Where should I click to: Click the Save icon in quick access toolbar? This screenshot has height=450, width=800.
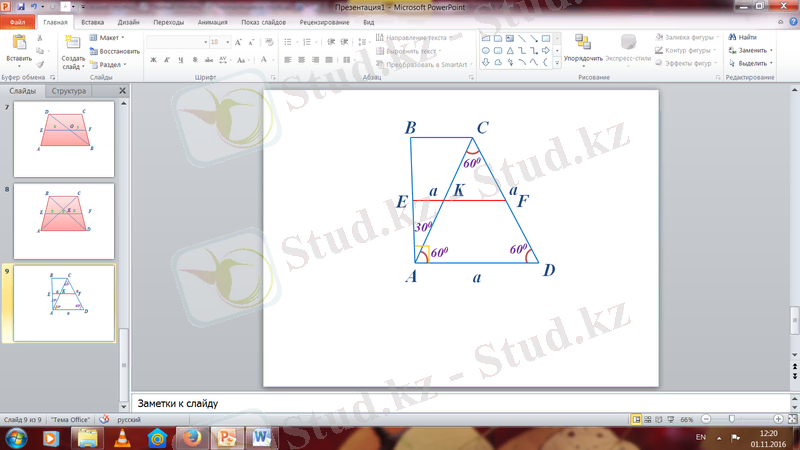click(x=20, y=6)
